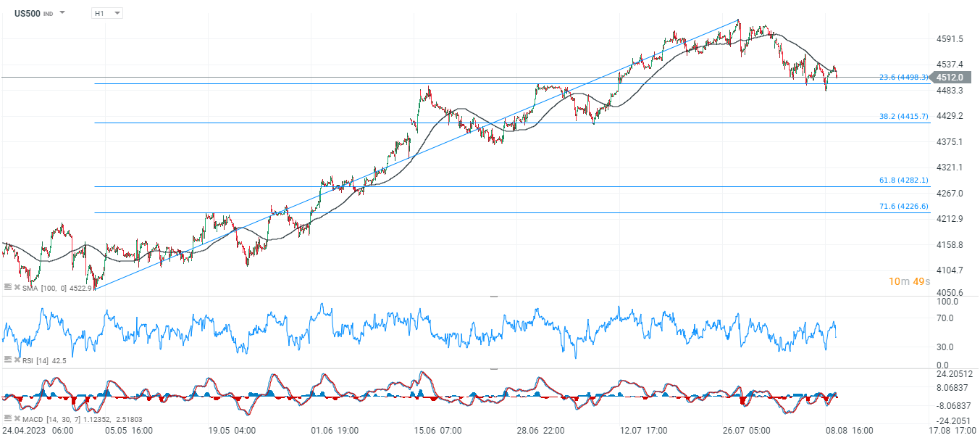Expand the US500 symbol dropdown arrow
Screen dimensions: 980x443
pyautogui.click(x=62, y=13)
